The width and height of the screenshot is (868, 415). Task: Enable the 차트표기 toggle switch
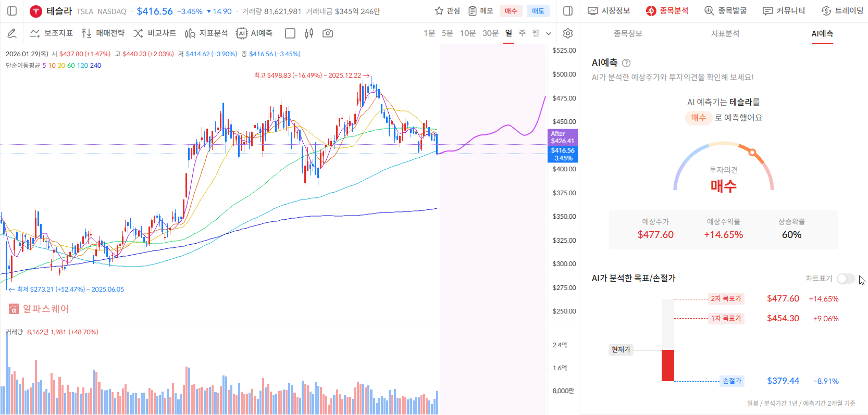846,279
